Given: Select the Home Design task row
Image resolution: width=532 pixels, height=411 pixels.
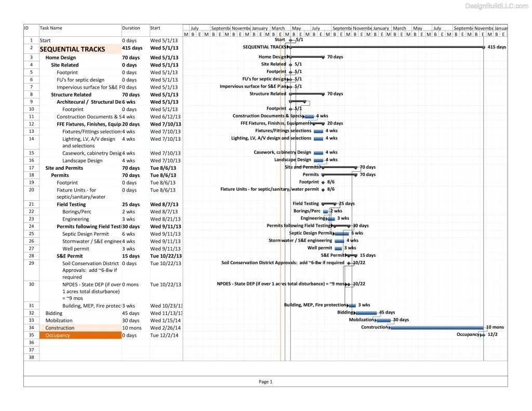Looking at the screenshot, I should (x=103, y=58).
